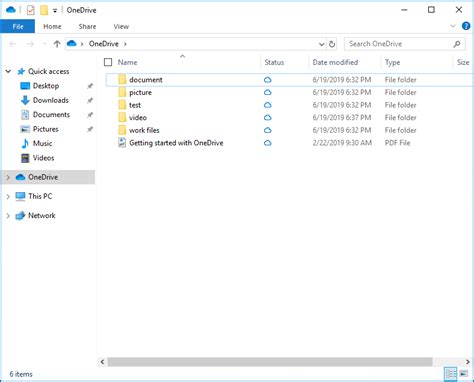The width and height of the screenshot is (474, 382).
Task: Click cloud status icon for test
Action: pyautogui.click(x=267, y=105)
